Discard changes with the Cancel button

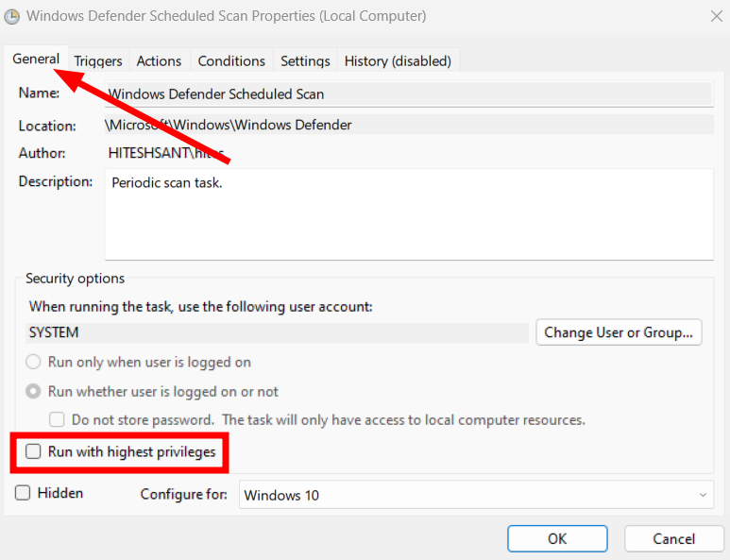click(673, 538)
